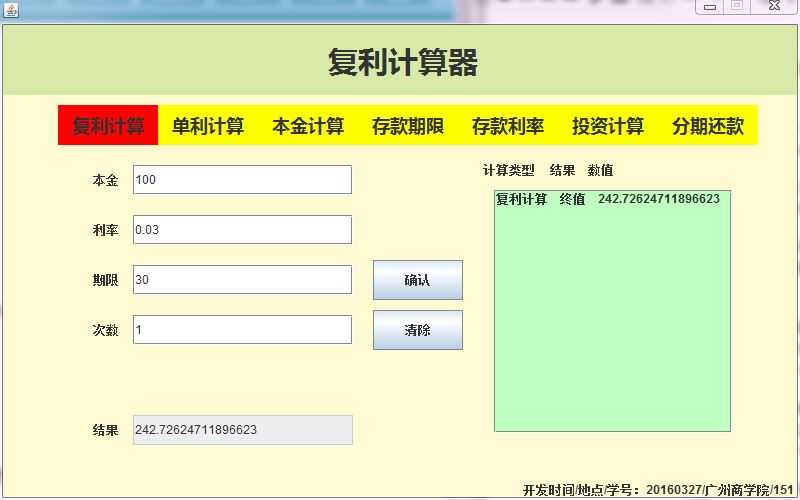This screenshot has width=800, height=500.
Task: Maximize the calculator window
Action: (737, 6)
